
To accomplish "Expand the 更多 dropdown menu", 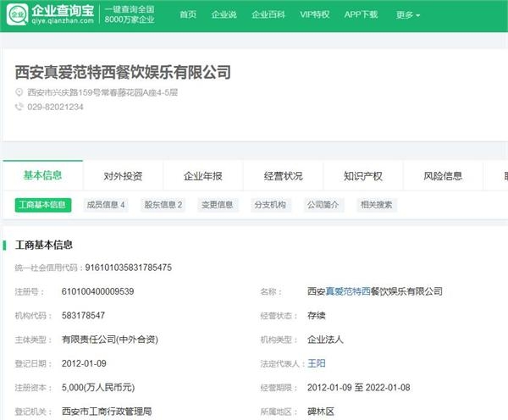I will pos(408,15).
